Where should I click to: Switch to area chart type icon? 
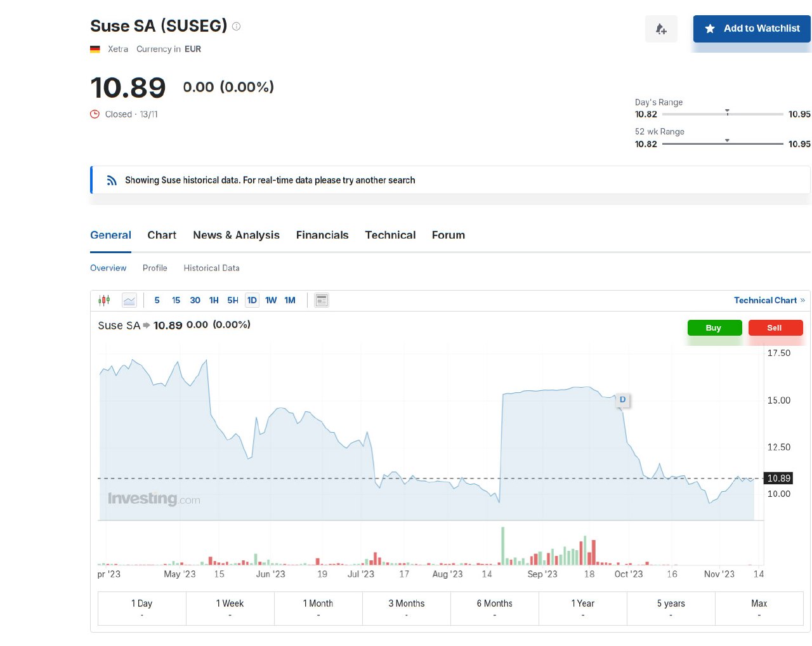129,300
